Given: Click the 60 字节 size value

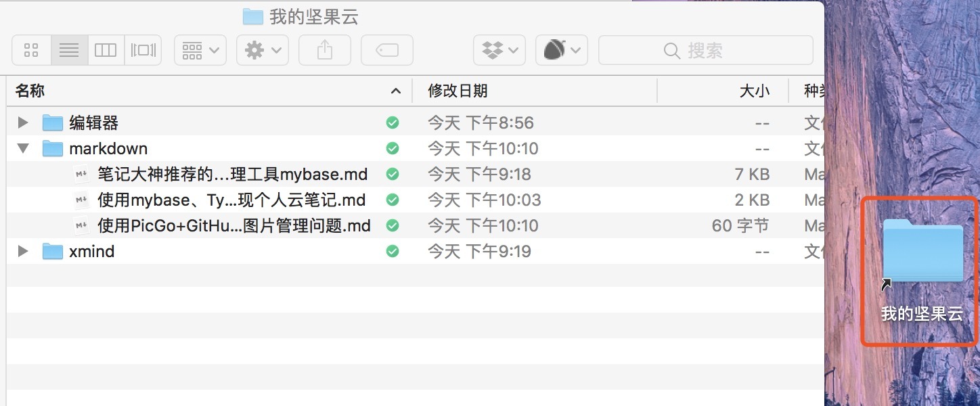Looking at the screenshot, I should coord(740,225).
